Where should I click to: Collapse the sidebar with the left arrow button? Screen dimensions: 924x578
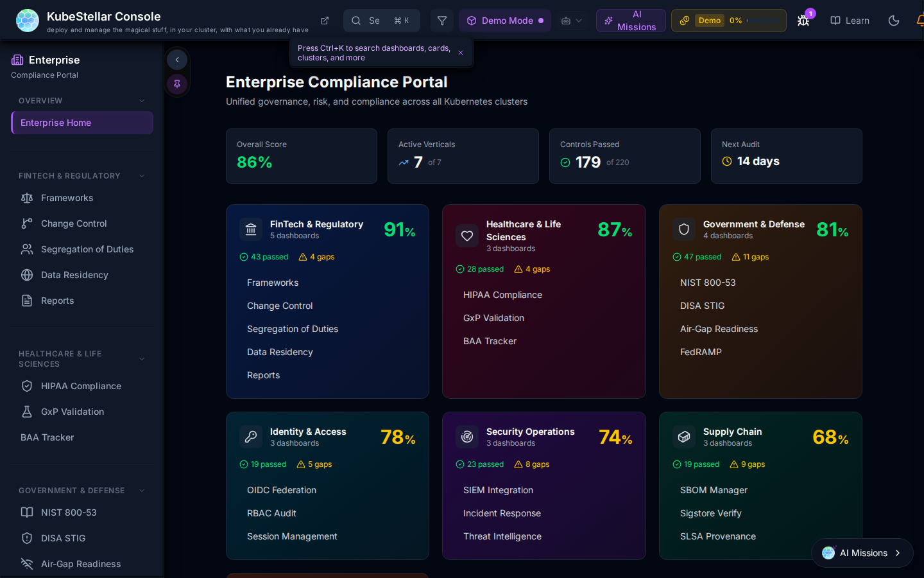click(177, 60)
